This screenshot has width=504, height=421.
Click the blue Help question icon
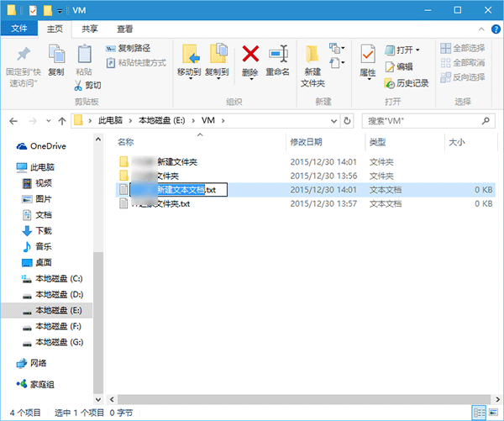pyautogui.click(x=496, y=29)
